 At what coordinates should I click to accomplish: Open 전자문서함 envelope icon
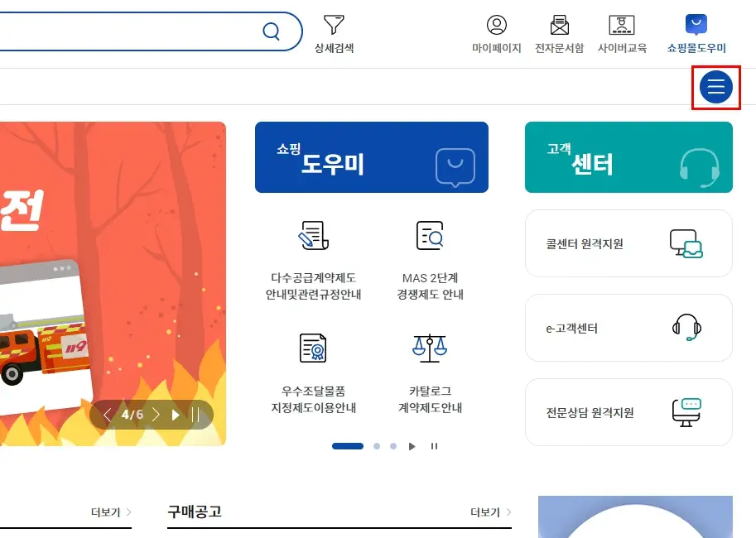click(x=559, y=25)
